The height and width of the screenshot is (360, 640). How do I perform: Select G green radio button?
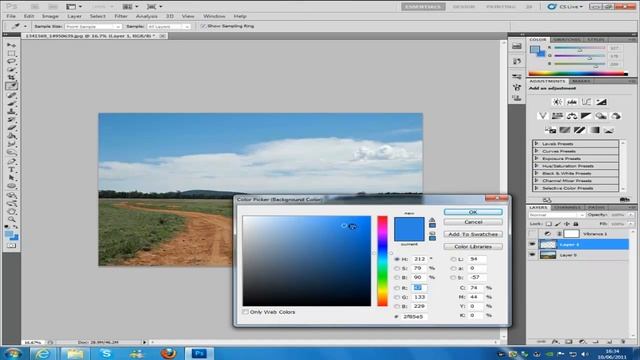point(397,298)
